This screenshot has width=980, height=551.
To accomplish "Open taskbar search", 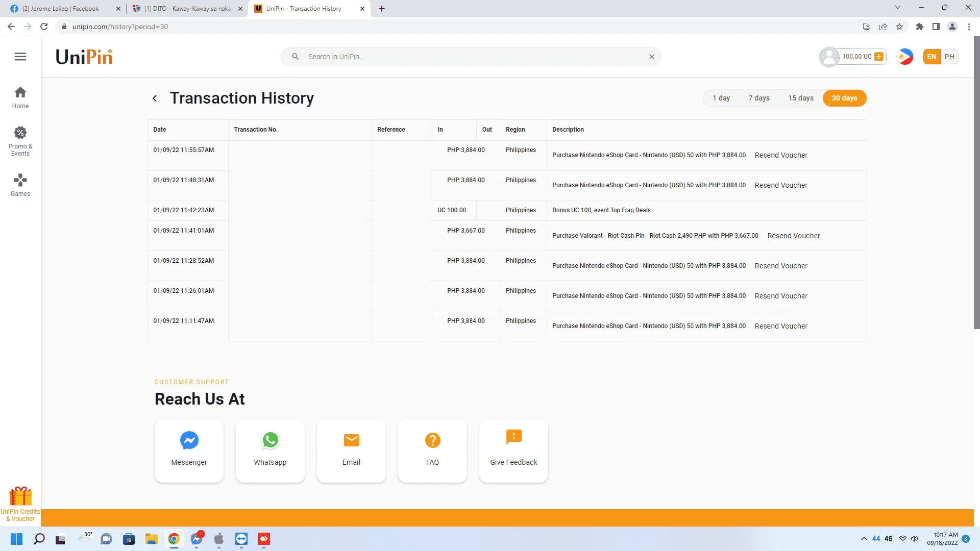I will (x=39, y=539).
